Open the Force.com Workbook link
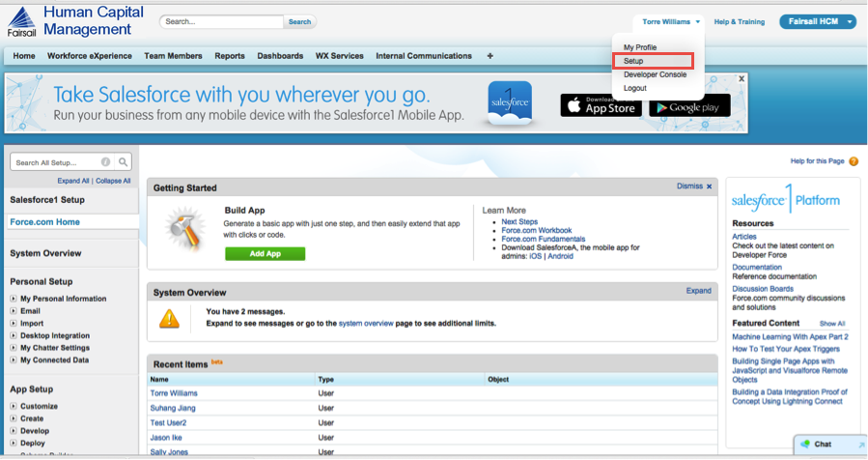 (536, 230)
